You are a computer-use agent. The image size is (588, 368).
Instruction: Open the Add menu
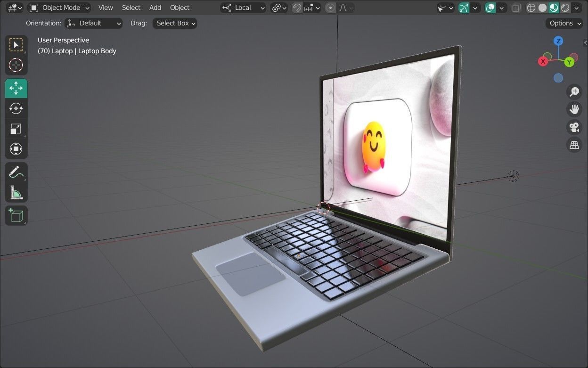(155, 8)
